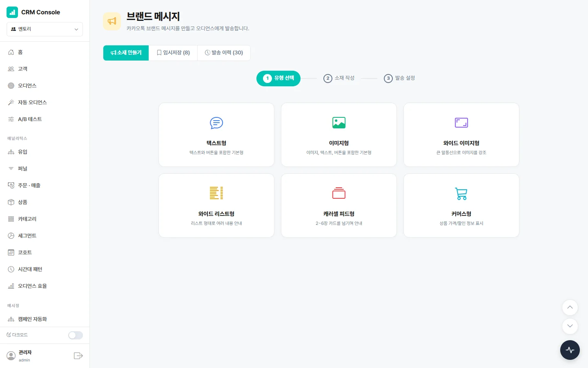Choose the 캐러셀 피드형 card

point(339,206)
